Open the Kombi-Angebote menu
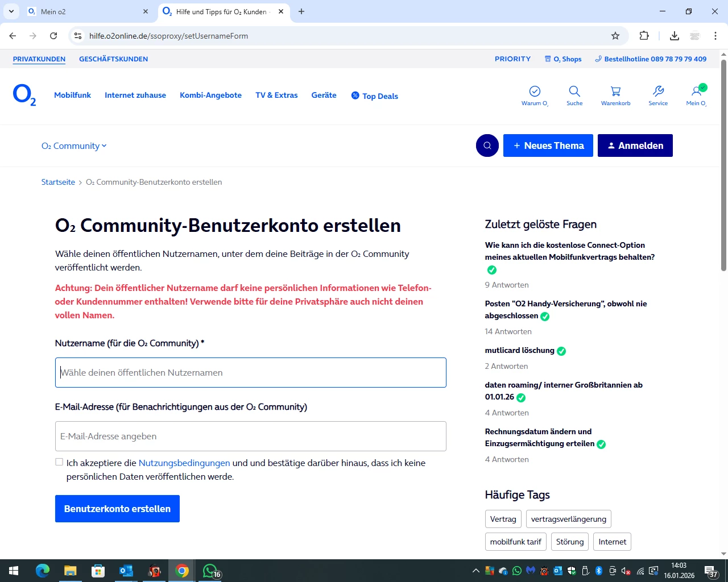Image resolution: width=728 pixels, height=582 pixels. [210, 95]
